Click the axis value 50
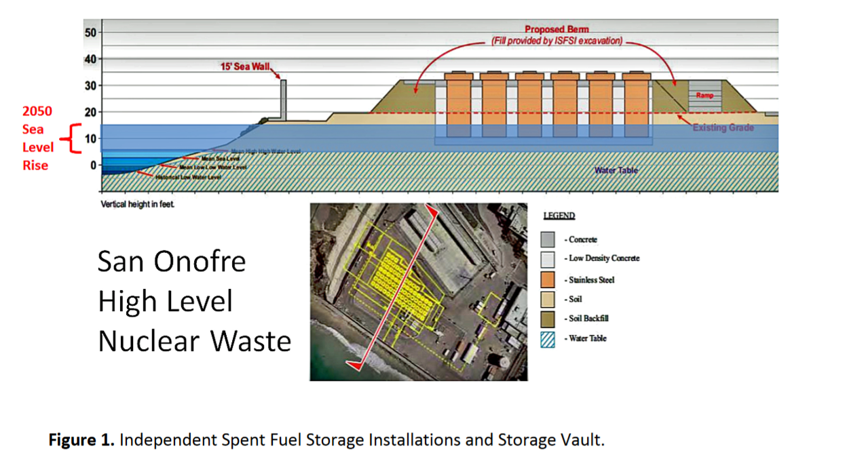The height and width of the screenshot is (457, 868). click(91, 32)
